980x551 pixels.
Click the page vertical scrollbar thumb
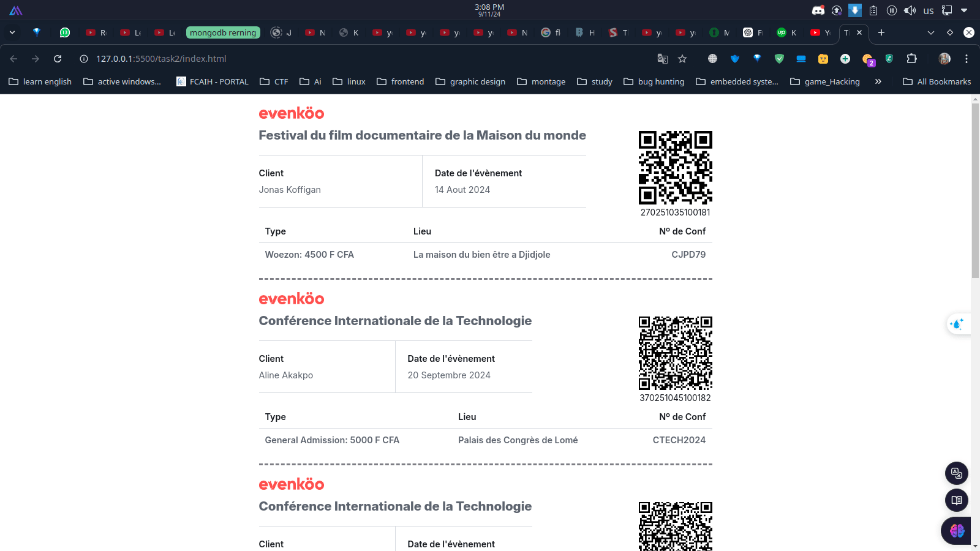click(975, 190)
